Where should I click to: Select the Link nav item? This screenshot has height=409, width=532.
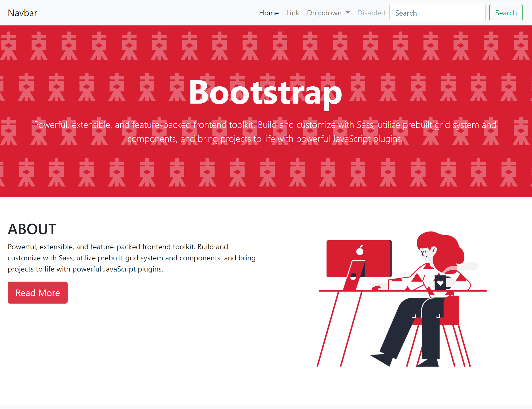293,13
